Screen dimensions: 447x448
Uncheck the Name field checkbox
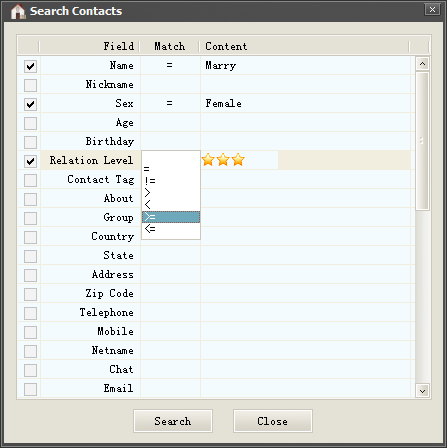coord(30,66)
